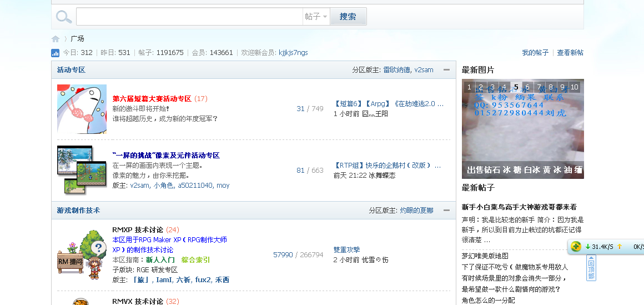The image size is (644, 305).
Task: Open latest post 【短篇6】【Arpg】《在劫难逃2.0
Action: (x=389, y=104)
